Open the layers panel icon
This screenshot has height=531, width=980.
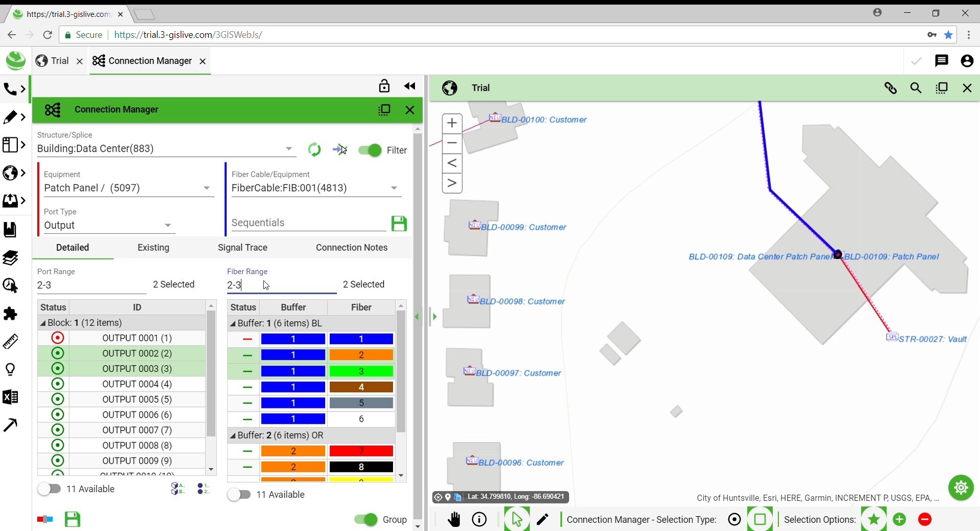tap(11, 258)
